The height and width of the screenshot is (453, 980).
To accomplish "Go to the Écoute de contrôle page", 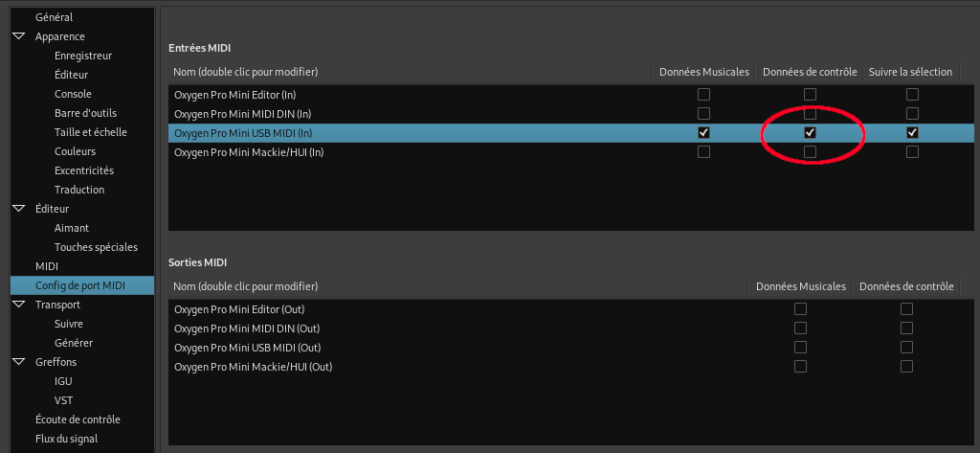I will click(x=78, y=419).
